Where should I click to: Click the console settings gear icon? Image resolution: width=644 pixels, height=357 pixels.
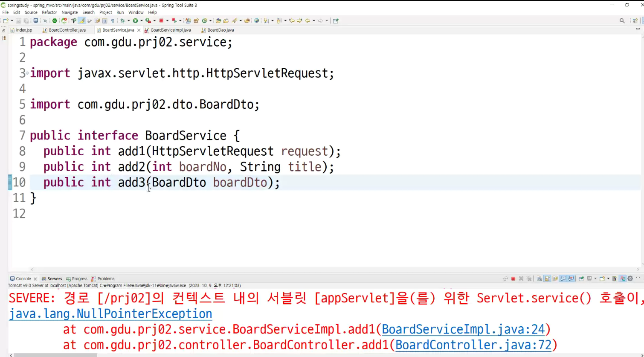[630, 279]
